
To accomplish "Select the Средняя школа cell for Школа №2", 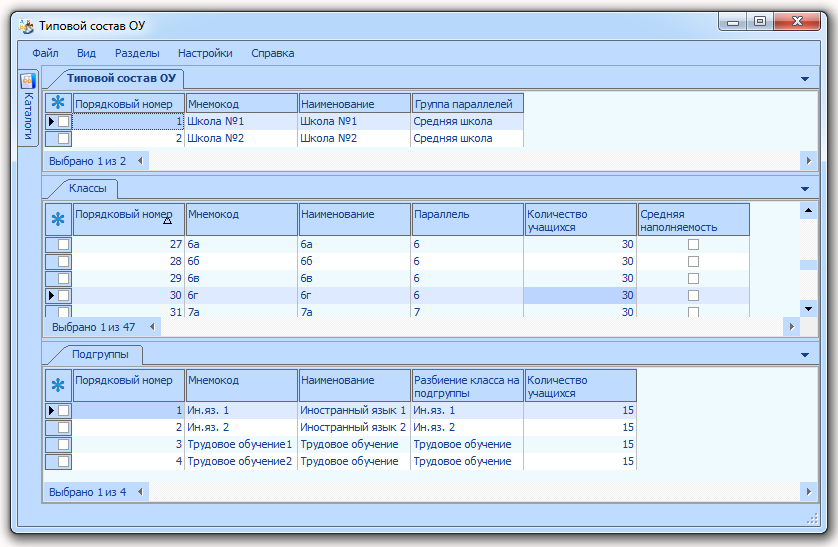I will pos(467,139).
